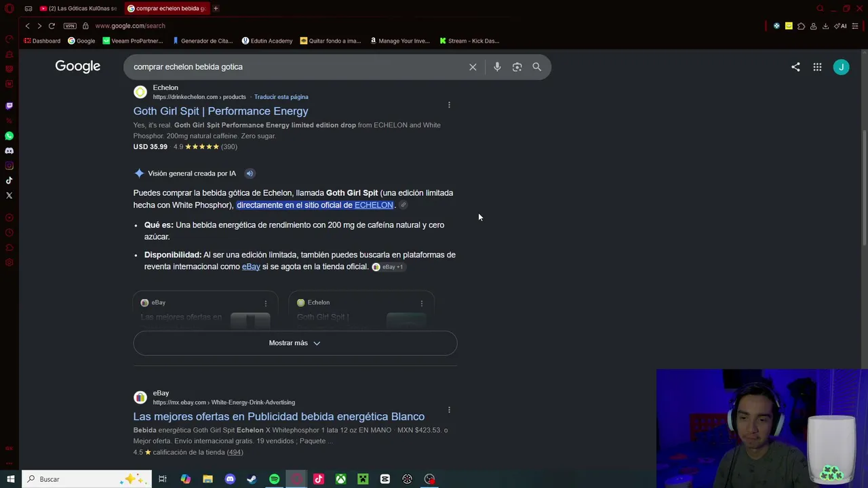Open Google Lens image search

tap(517, 67)
